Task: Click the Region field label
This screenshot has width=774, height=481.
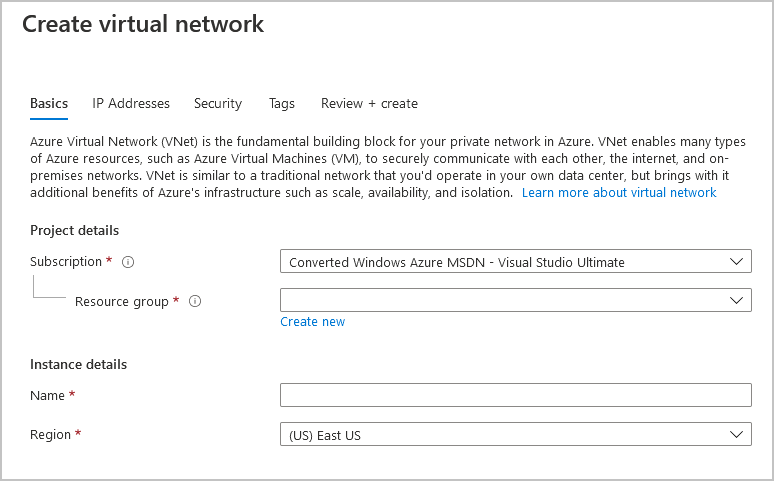Action: [50, 435]
